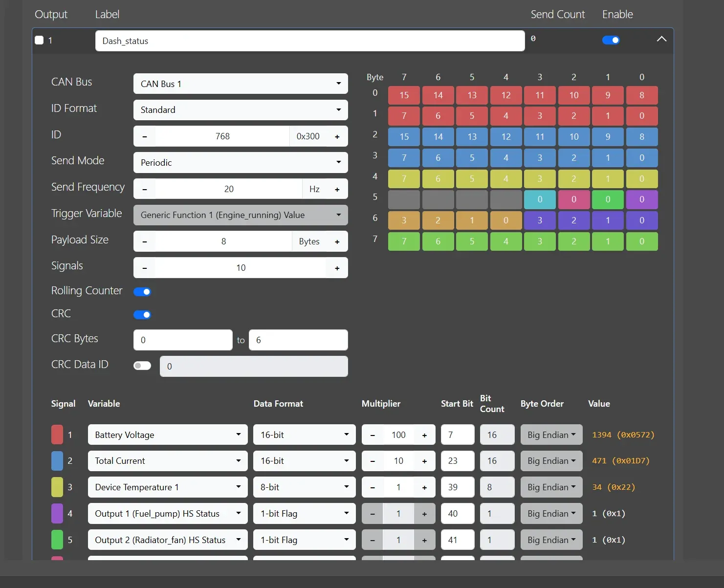This screenshot has width=724, height=588.
Task: Click the value text 34 (0x22)
Action: [614, 487]
